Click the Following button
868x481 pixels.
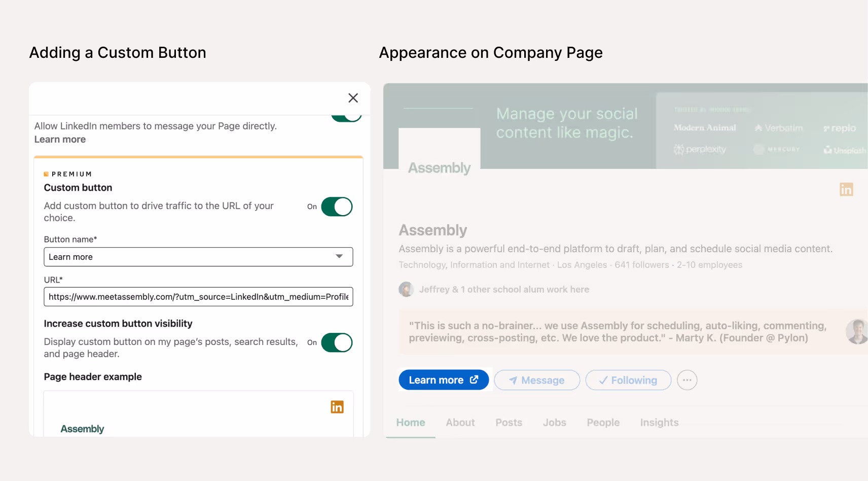[x=628, y=380]
